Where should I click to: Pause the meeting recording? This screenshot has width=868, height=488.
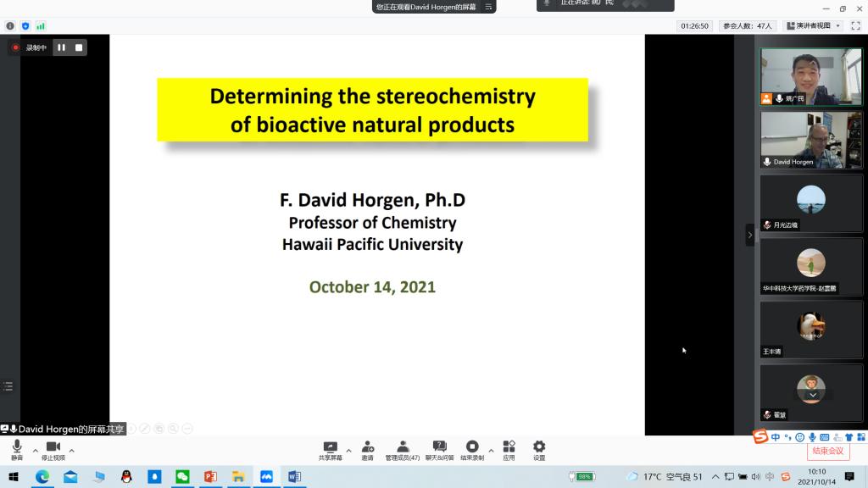click(61, 47)
